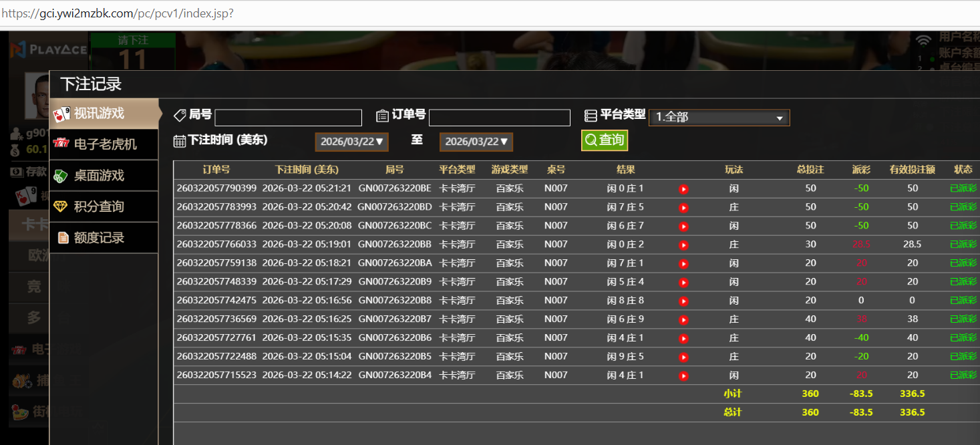Click the Wi-Fi signal status icon
This screenshot has width=980, height=445.
(x=923, y=41)
